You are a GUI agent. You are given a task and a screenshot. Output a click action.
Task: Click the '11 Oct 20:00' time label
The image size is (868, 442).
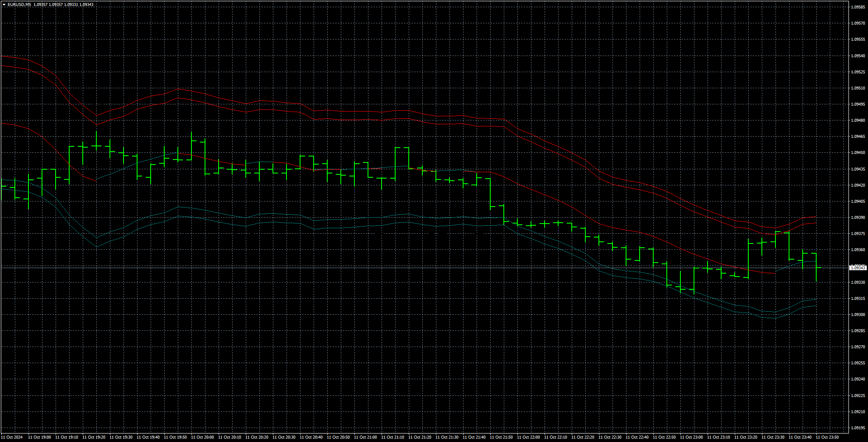click(x=202, y=437)
